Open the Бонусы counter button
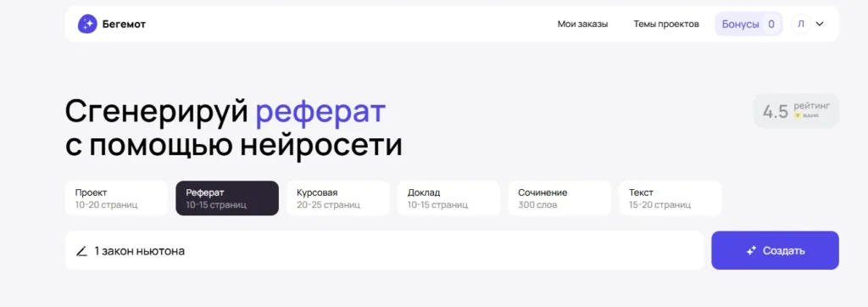Image resolution: width=868 pixels, height=307 pixels. 748,24
